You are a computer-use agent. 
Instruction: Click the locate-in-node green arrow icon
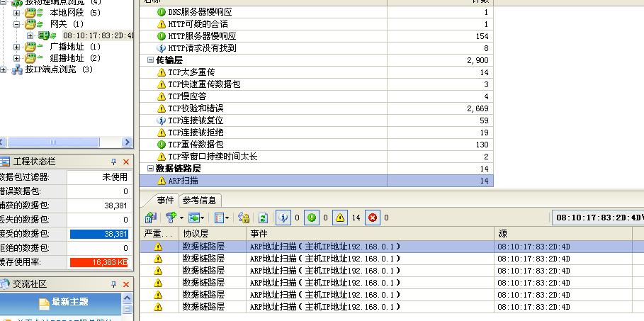pyautogui.click(x=193, y=218)
